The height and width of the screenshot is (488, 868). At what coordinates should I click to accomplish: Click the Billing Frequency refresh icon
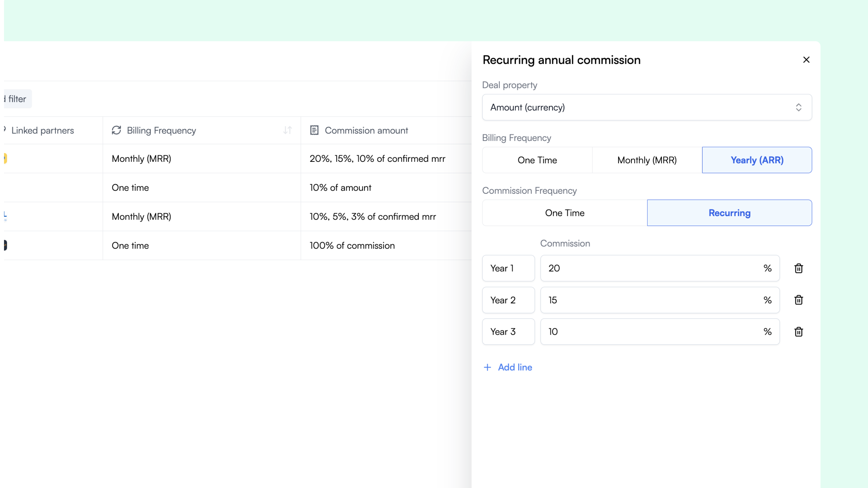click(116, 130)
